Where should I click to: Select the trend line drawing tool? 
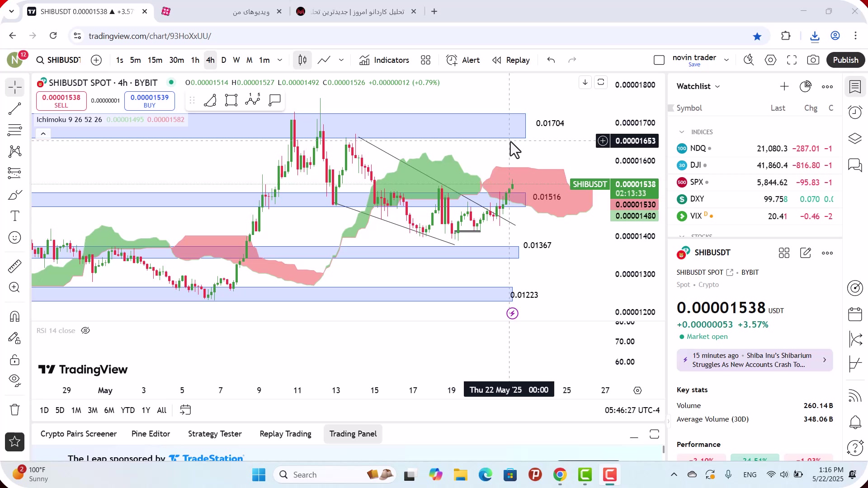[15, 108]
